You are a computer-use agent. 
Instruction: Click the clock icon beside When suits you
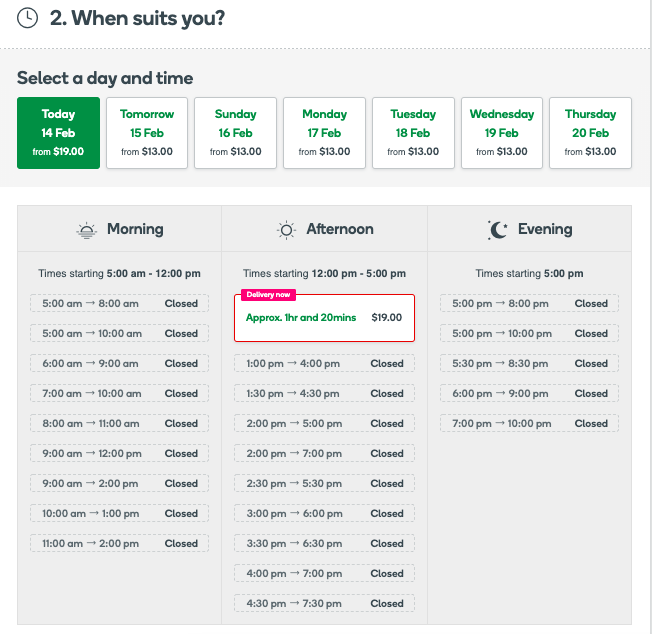[x=27, y=18]
